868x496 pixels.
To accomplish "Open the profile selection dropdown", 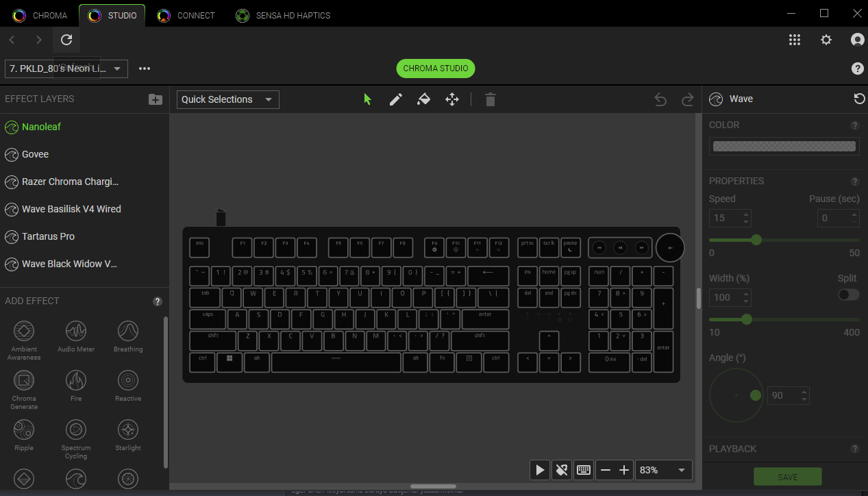I will point(66,69).
